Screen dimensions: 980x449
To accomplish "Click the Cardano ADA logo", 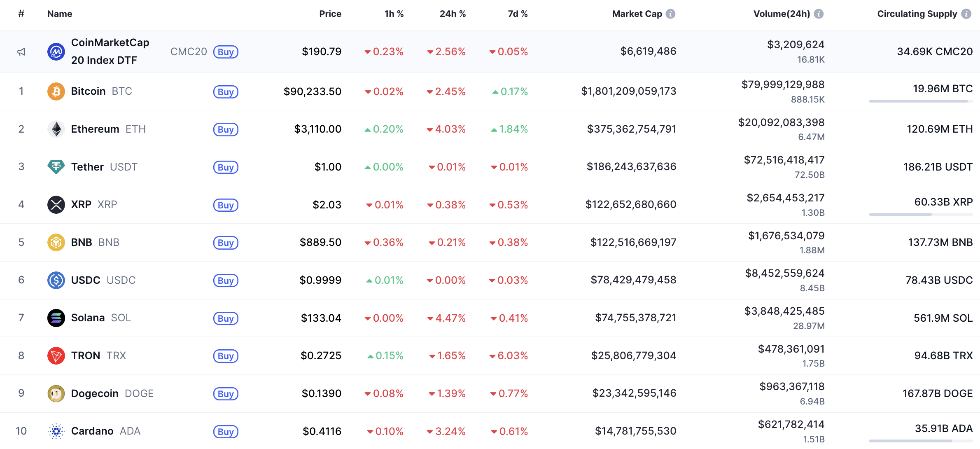I will pyautogui.click(x=56, y=431).
